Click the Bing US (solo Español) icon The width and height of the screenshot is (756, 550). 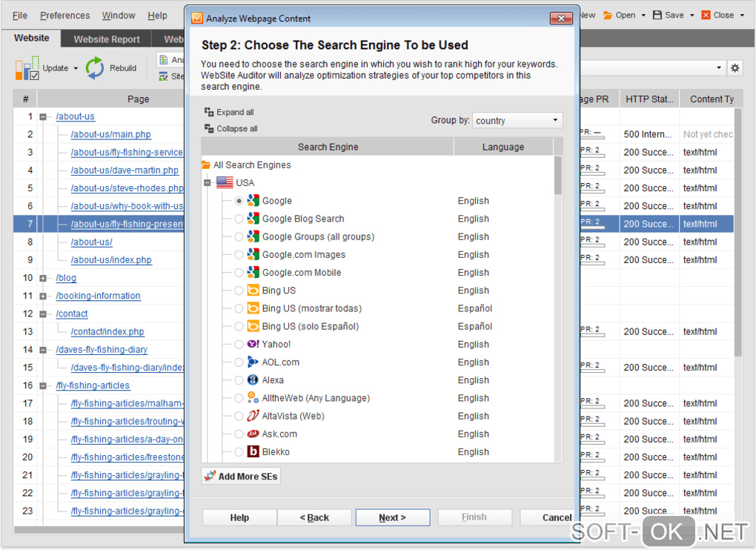point(253,326)
